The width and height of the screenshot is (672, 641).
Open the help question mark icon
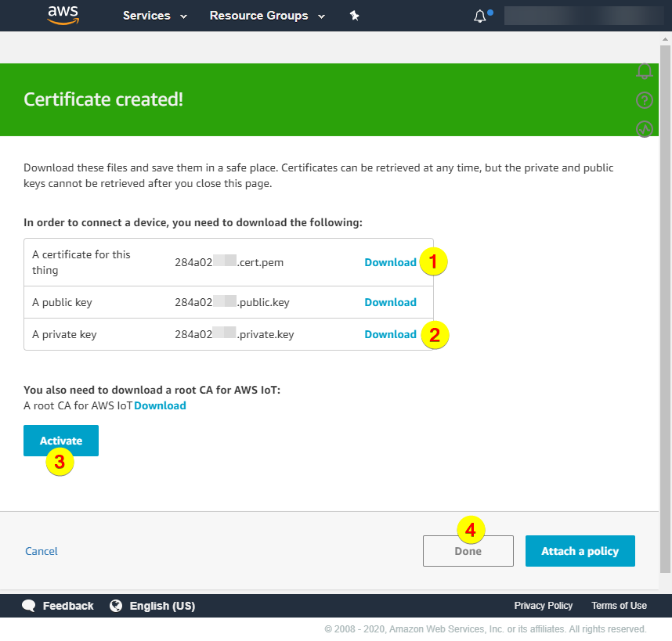click(x=645, y=100)
